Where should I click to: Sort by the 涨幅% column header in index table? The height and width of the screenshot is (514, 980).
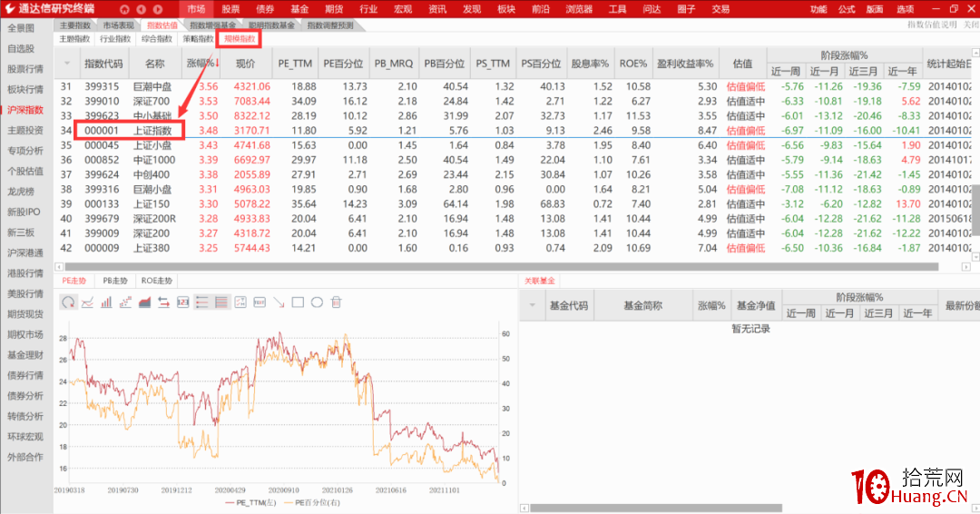pos(202,64)
